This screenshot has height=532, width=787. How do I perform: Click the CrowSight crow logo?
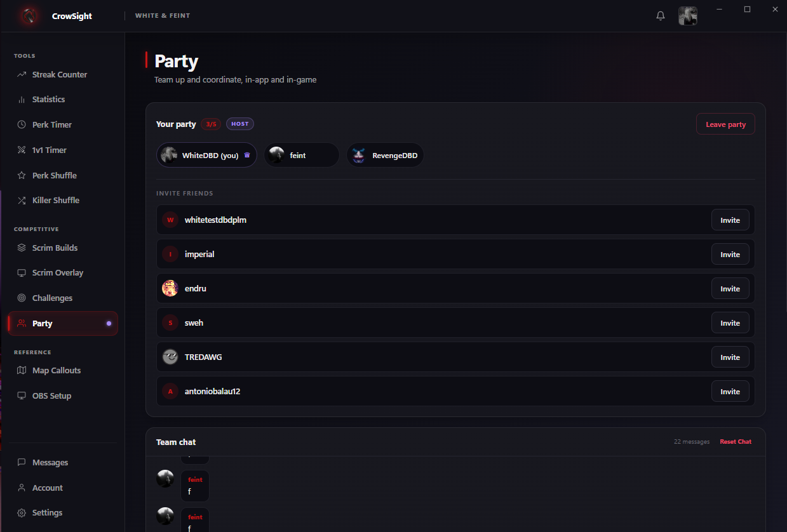pos(28,16)
